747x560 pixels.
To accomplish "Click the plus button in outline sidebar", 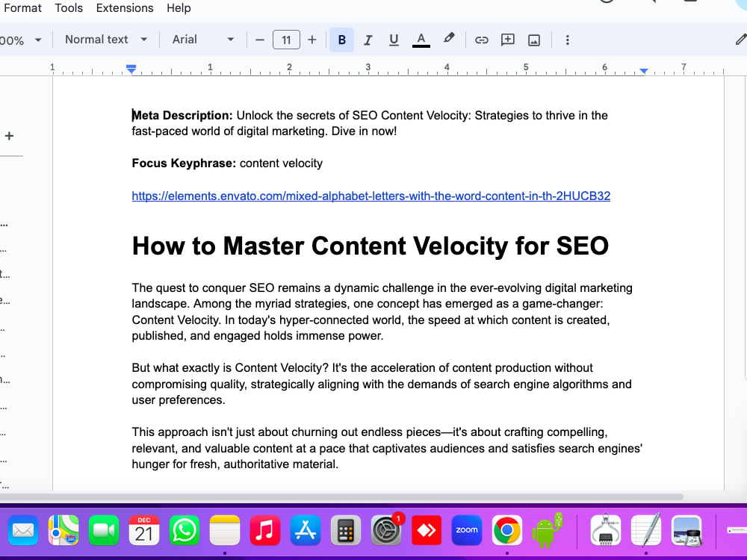I will pos(9,136).
